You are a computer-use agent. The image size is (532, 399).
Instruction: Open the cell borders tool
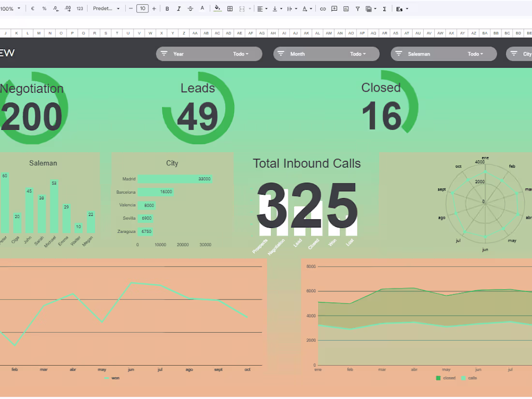coord(230,9)
